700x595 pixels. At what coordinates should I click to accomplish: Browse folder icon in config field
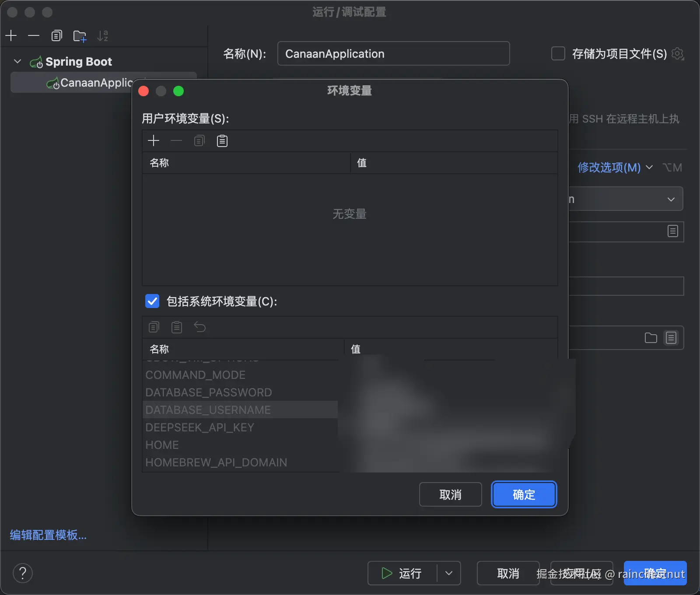click(x=651, y=338)
